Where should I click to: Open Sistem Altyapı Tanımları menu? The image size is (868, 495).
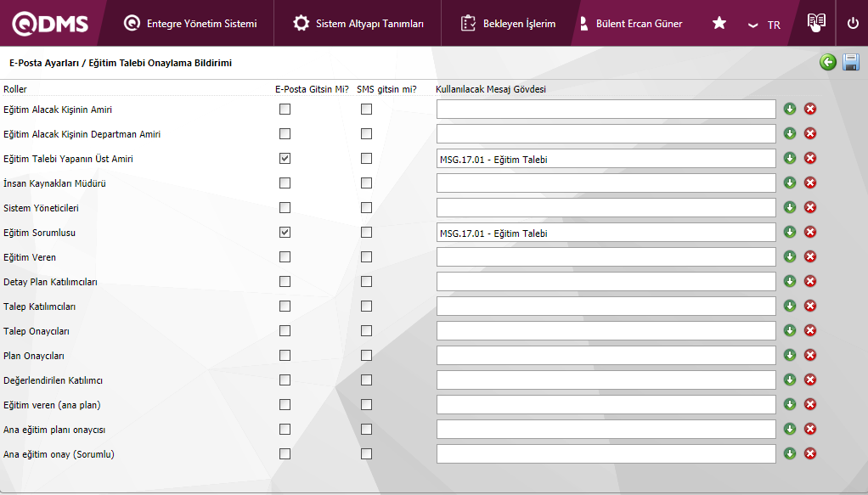pyautogui.click(x=358, y=24)
